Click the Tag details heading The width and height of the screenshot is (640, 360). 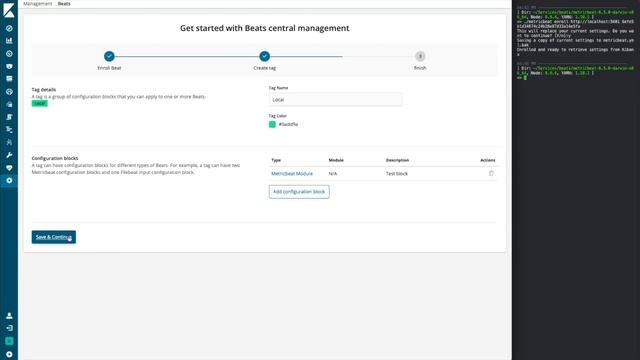coord(44,89)
